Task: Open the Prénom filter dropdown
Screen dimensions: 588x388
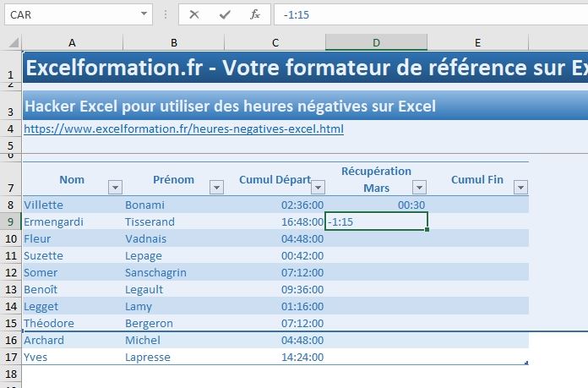Action: pyautogui.click(x=216, y=188)
